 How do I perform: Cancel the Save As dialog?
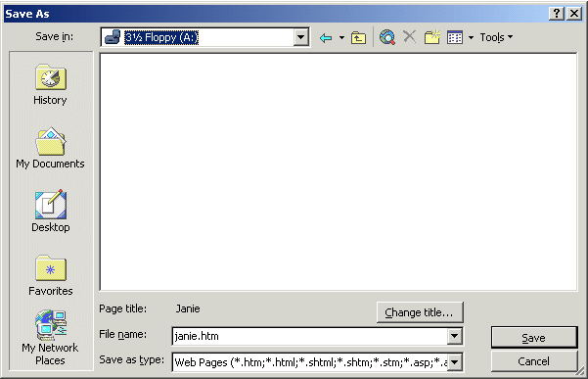[x=534, y=361]
